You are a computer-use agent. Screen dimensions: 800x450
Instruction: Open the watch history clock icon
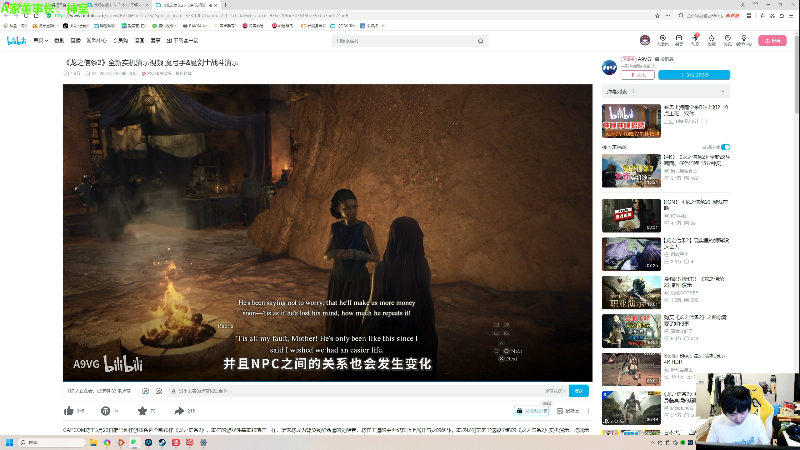tap(728, 40)
